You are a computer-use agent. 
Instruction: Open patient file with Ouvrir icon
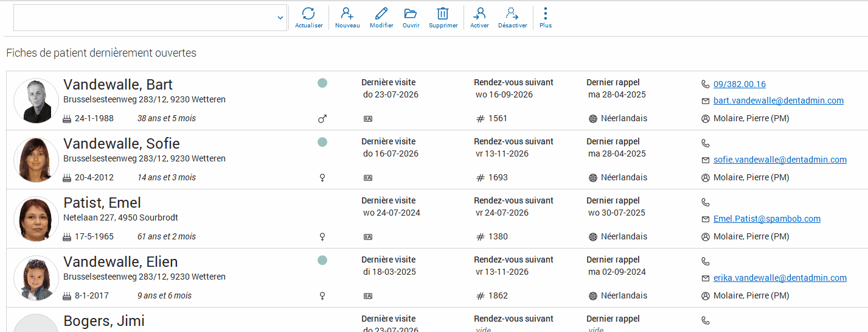click(411, 13)
